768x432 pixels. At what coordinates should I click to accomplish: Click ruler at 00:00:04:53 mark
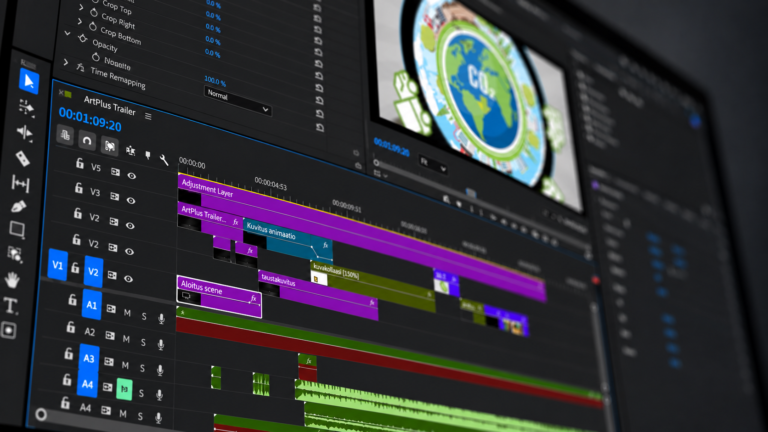tap(270, 184)
